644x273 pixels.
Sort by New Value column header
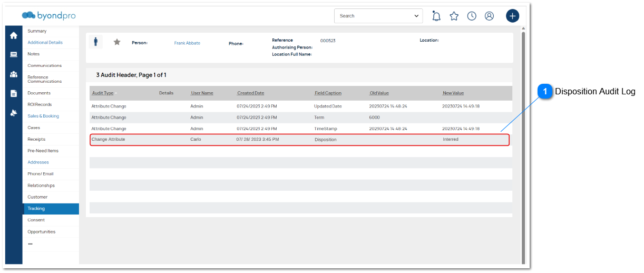click(x=453, y=93)
